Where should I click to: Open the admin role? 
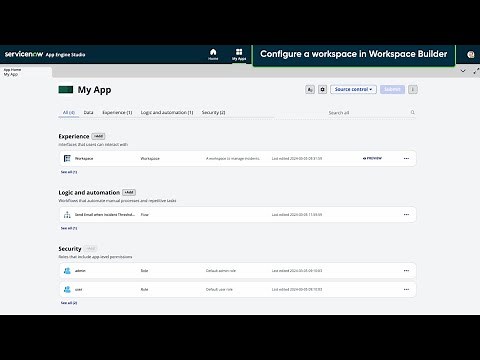80,271
